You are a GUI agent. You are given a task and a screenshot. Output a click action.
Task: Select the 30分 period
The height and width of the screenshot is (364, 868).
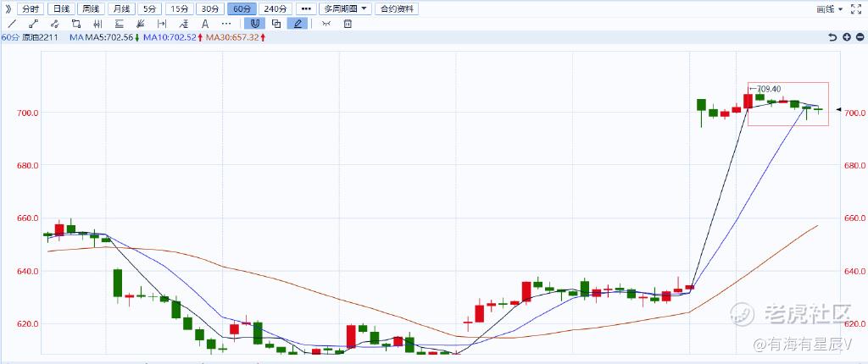coord(210,8)
